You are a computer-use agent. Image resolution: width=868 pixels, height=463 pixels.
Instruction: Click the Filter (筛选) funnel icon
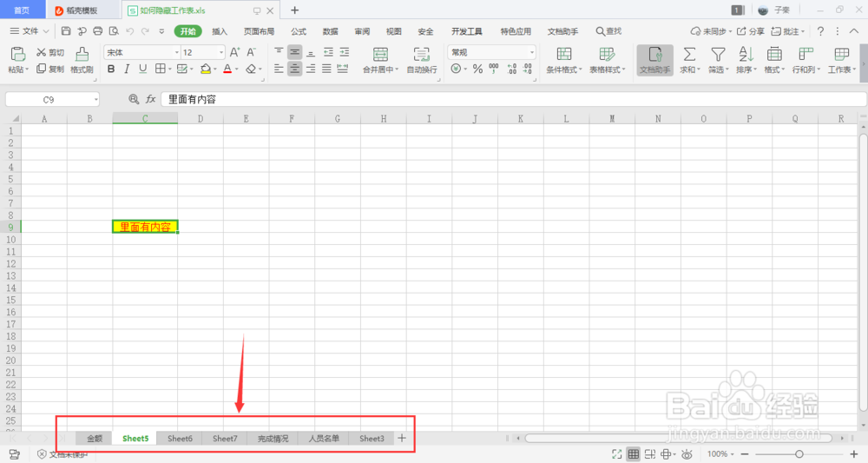click(718, 54)
